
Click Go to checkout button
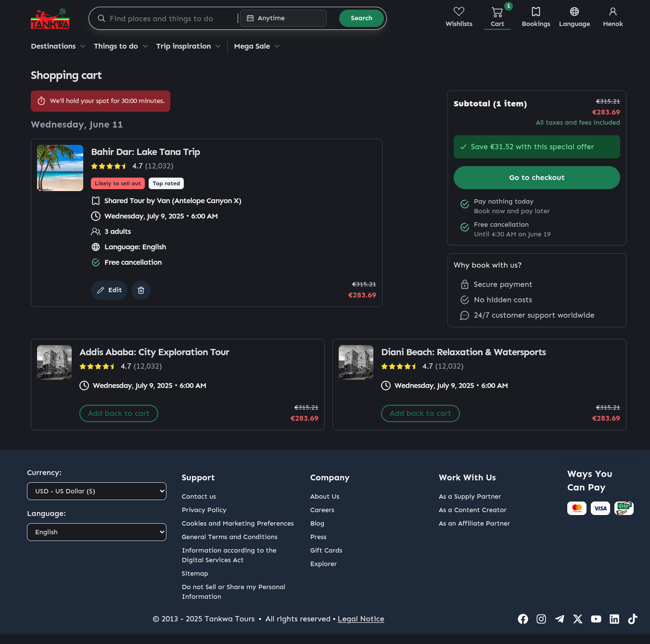[x=536, y=178]
